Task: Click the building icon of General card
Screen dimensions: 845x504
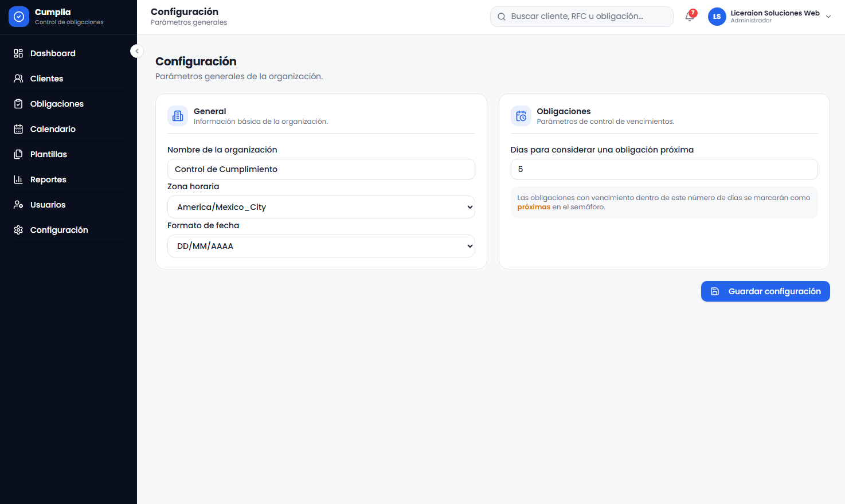Action: pos(178,116)
